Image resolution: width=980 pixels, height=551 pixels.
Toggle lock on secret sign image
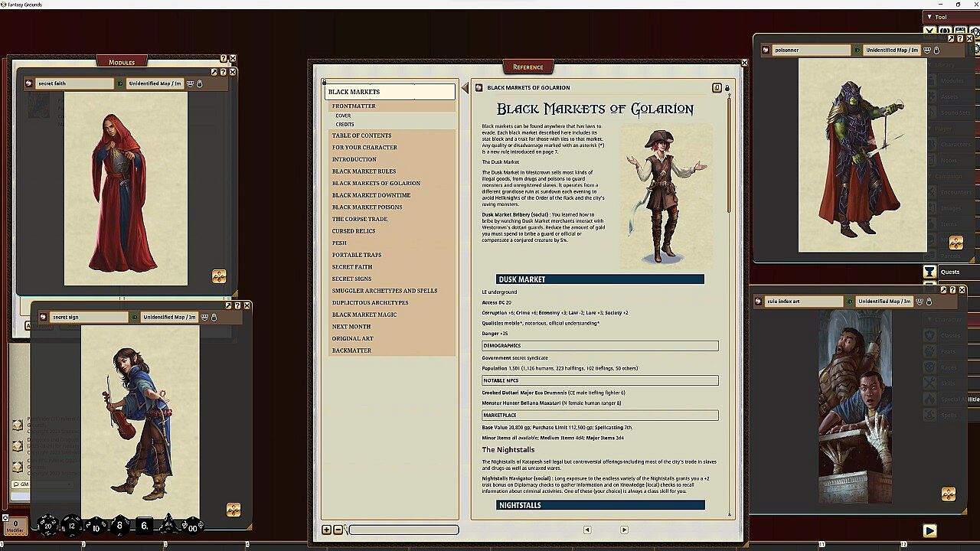click(214, 317)
